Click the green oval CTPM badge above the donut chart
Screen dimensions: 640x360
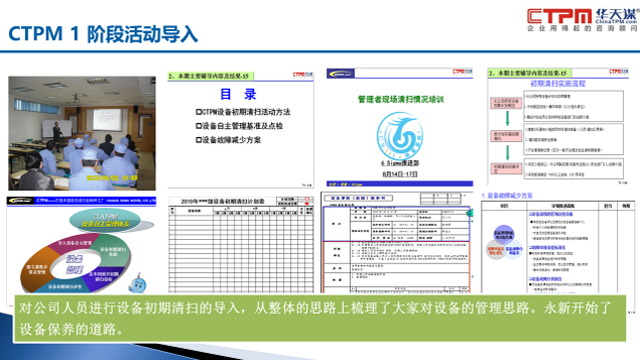(106, 220)
